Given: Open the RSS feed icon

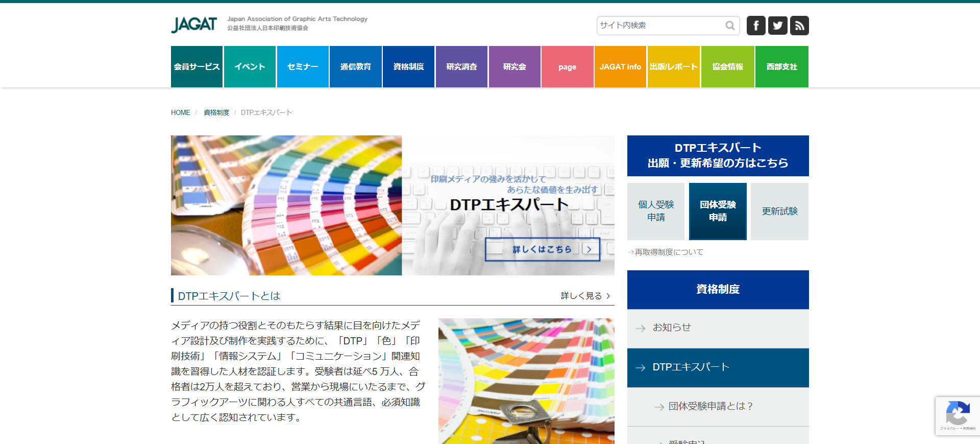Looking at the screenshot, I should (x=799, y=26).
